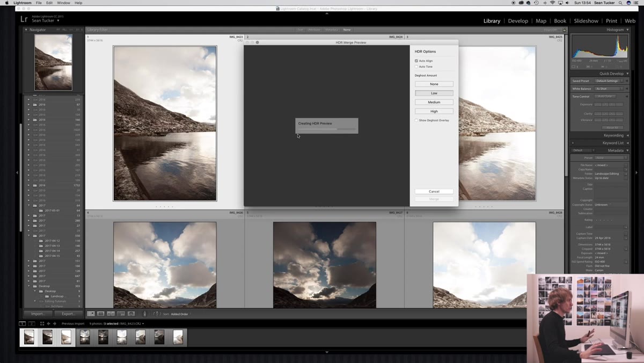Screen dimensions: 644x363
Task: Set Deghost Amount to Medium
Action: tap(434, 102)
